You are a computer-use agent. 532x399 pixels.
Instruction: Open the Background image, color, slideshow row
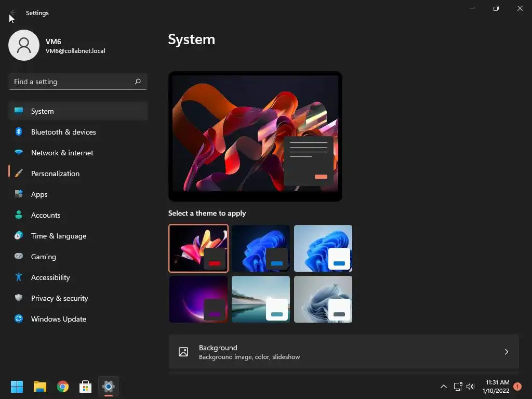pyautogui.click(x=344, y=352)
